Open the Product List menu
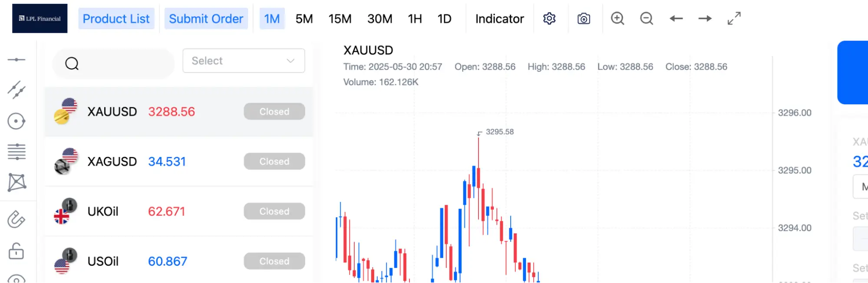Image resolution: width=868 pixels, height=283 pixels. 116,18
